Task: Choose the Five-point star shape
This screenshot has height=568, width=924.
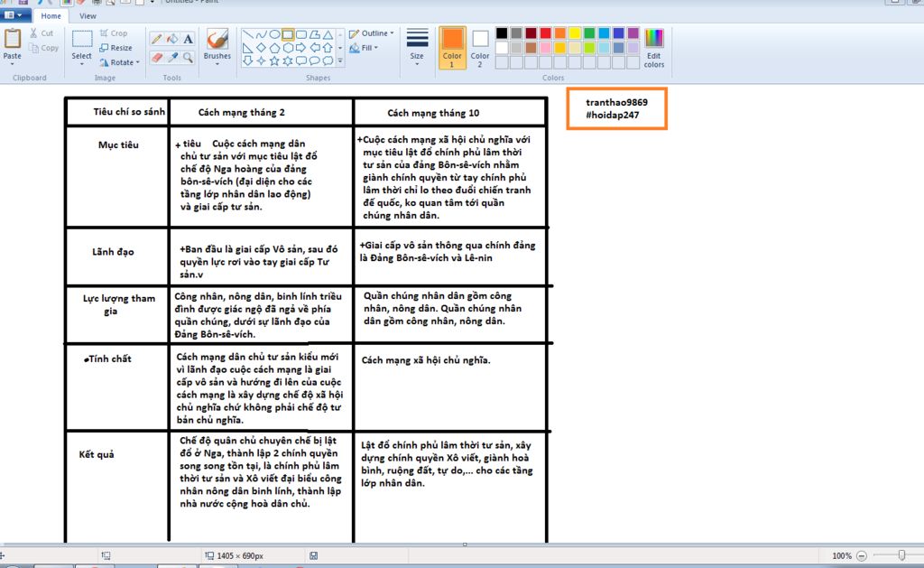Action: tap(274, 61)
